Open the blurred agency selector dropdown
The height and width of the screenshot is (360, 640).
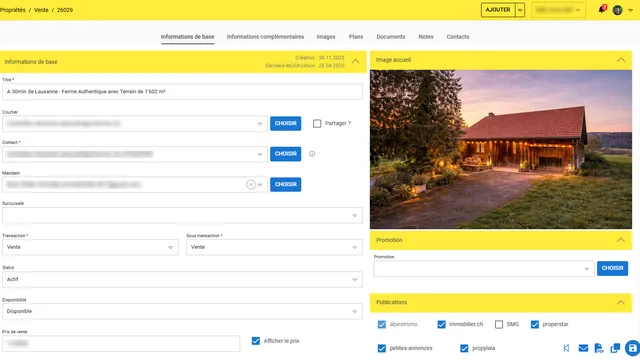click(558, 10)
